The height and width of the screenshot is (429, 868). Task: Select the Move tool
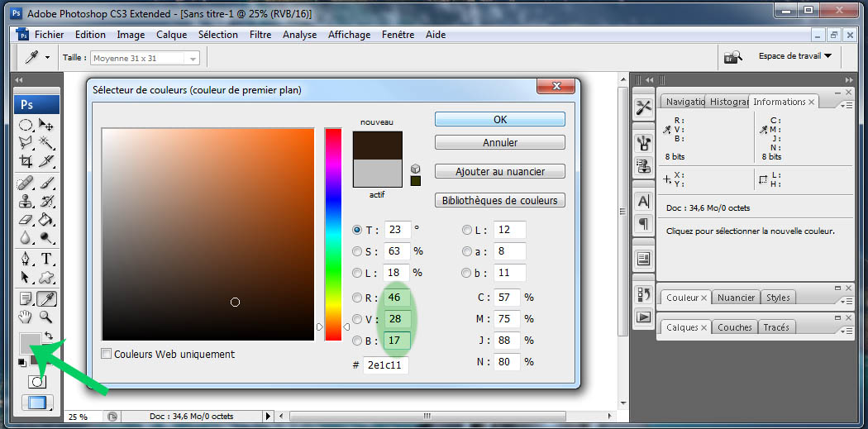46,125
